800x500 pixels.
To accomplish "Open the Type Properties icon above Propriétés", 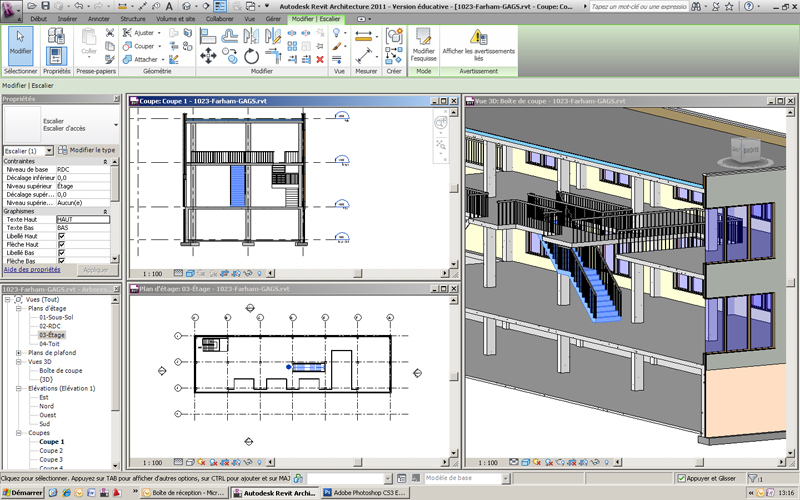I will pos(56,36).
